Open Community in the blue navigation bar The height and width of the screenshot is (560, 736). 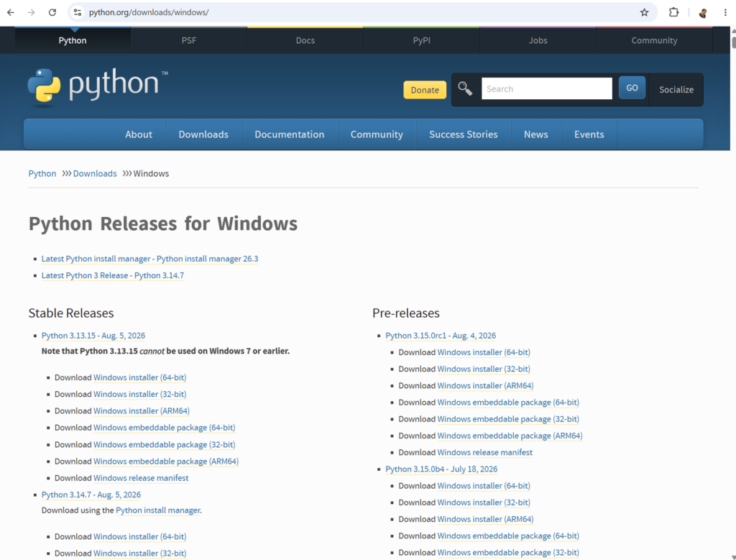click(x=377, y=134)
